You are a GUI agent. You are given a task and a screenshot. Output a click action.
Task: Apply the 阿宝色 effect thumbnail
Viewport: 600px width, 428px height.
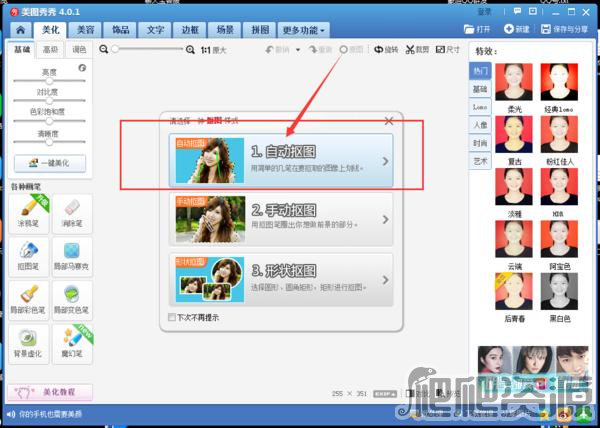[x=559, y=239]
